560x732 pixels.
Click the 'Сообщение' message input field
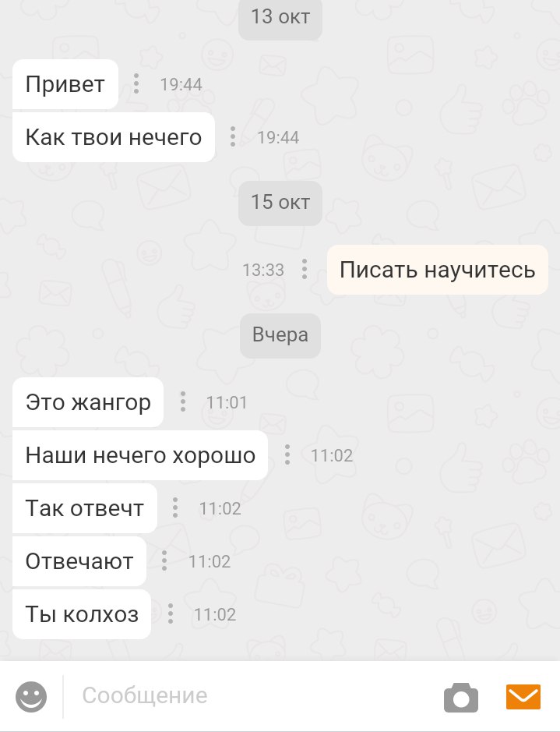coord(252,696)
